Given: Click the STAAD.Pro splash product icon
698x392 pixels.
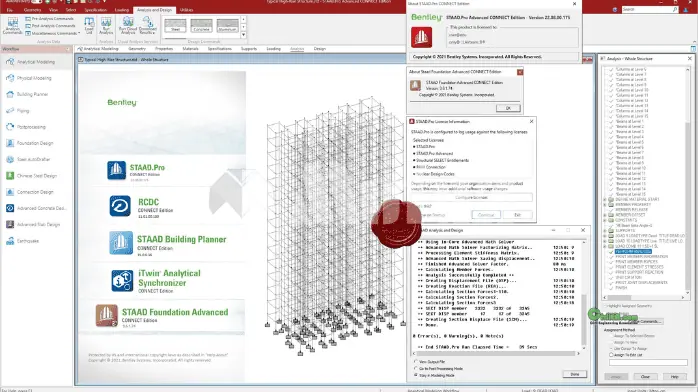Looking at the screenshot, I should pyautogui.click(x=116, y=170).
